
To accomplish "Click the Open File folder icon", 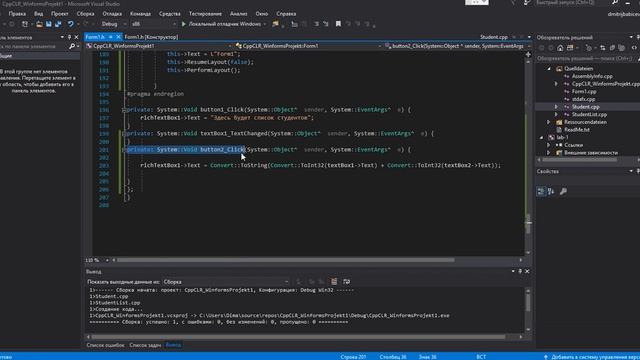I will pos(39,24).
